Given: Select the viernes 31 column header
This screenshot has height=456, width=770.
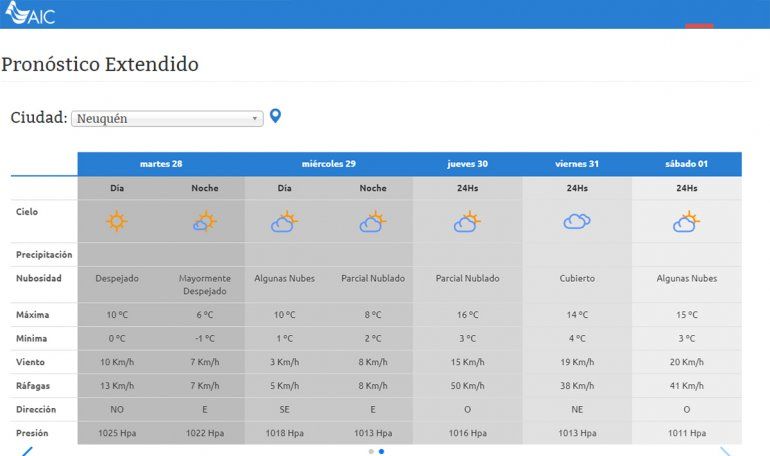Looking at the screenshot, I should [x=577, y=164].
